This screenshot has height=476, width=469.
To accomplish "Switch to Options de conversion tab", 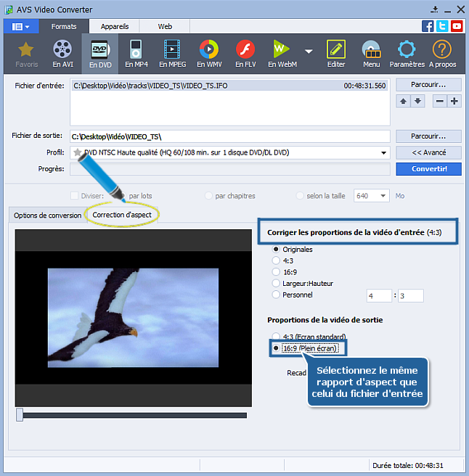I will click(x=47, y=216).
